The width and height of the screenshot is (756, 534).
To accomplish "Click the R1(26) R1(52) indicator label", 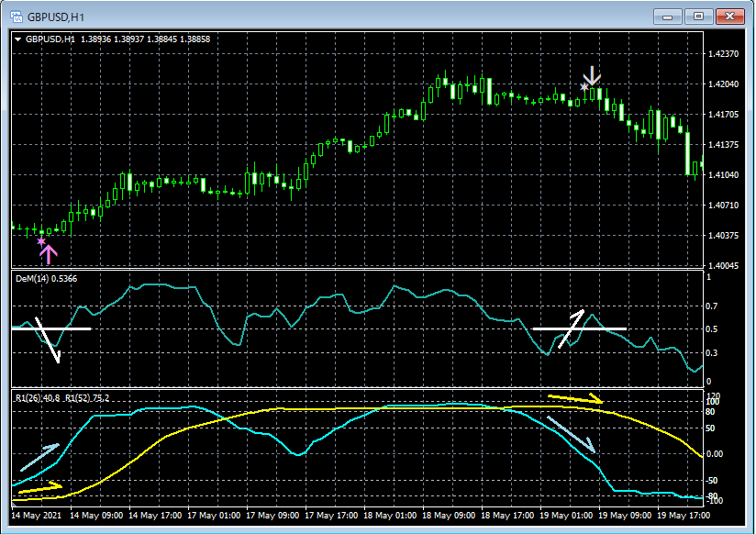I will [x=61, y=397].
